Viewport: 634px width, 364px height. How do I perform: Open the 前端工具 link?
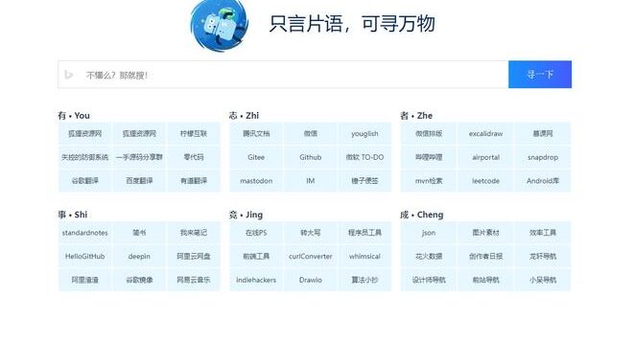click(x=256, y=256)
